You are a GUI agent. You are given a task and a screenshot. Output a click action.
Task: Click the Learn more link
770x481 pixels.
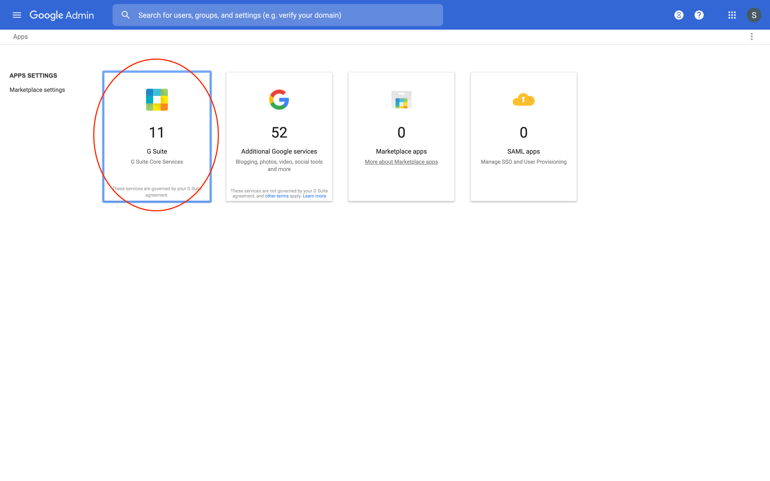314,196
